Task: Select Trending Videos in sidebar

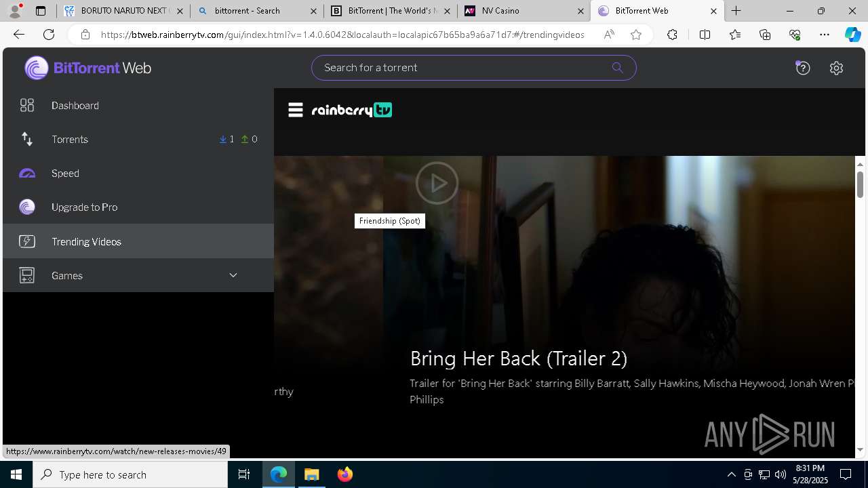Action: 138,241
